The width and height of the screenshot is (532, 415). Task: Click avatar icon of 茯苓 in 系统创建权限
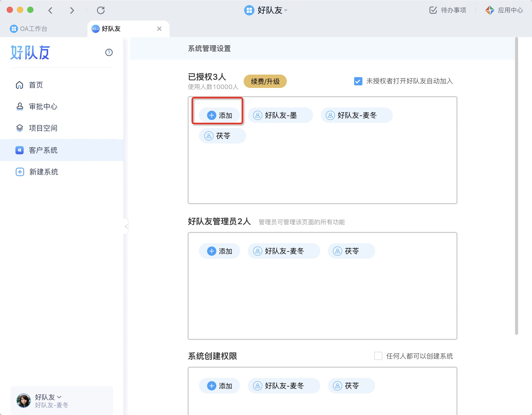coord(337,386)
